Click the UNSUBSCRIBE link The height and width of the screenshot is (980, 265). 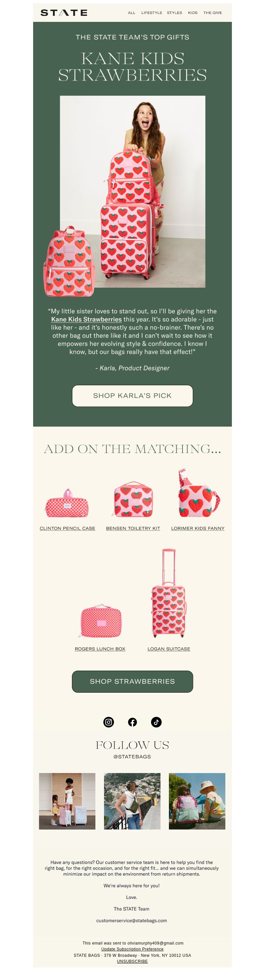point(132,961)
